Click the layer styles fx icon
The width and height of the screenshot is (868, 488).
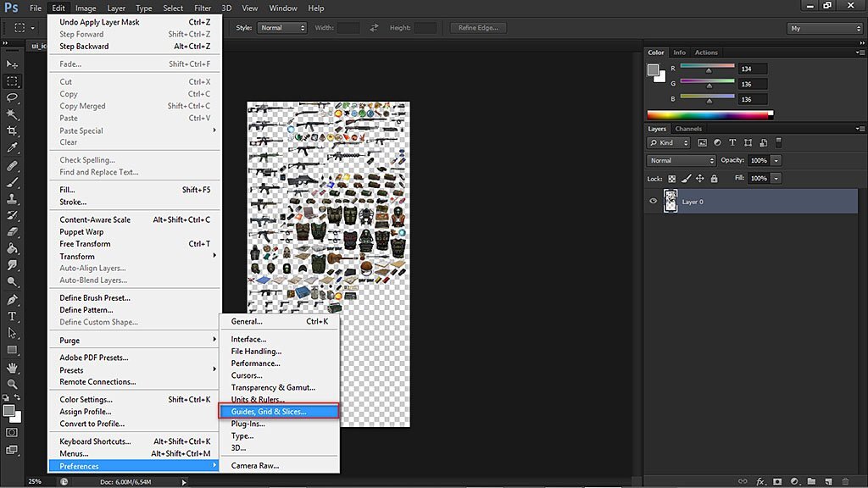(761, 481)
